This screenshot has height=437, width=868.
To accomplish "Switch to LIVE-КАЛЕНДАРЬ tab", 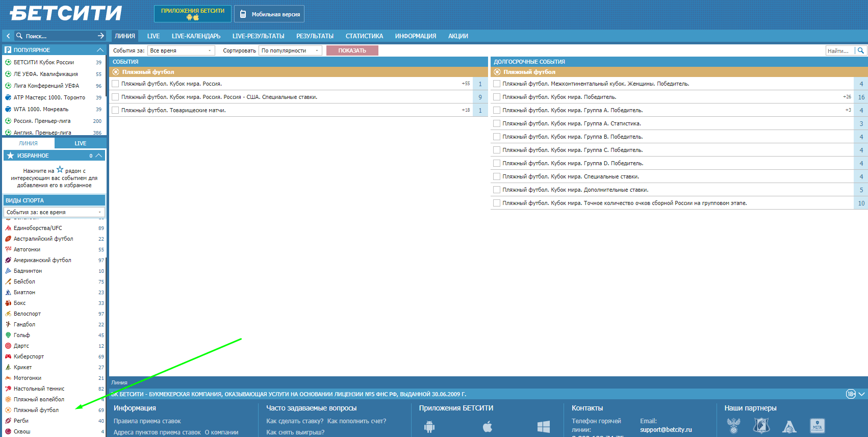I will (196, 36).
